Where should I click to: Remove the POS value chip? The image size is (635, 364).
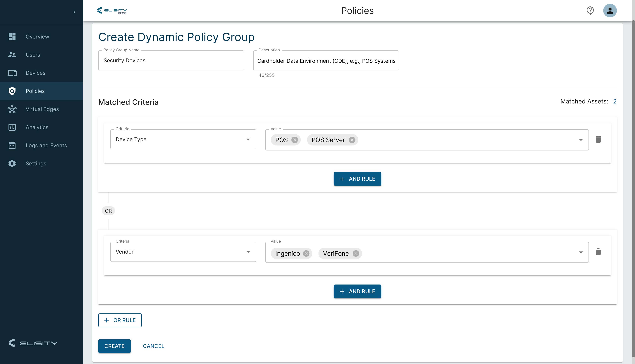(295, 140)
